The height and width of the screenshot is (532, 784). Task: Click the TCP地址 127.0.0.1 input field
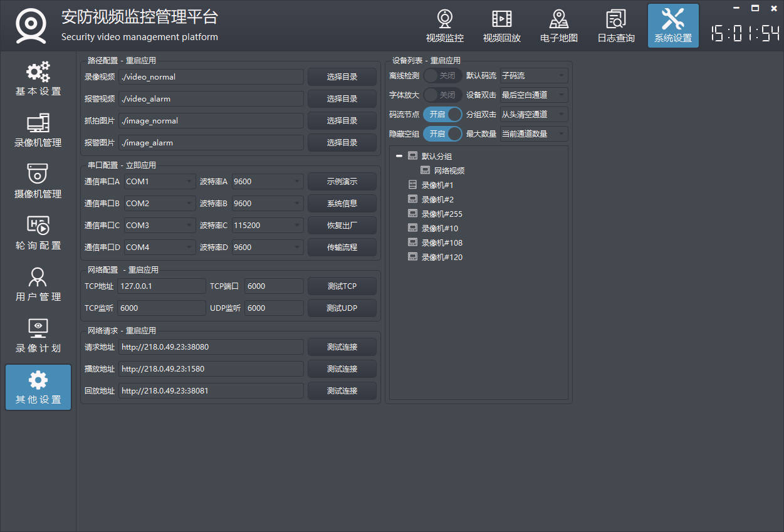tap(162, 286)
